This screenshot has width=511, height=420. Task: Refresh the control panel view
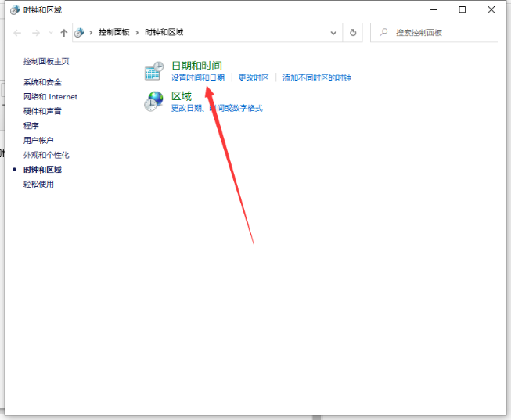pyautogui.click(x=353, y=33)
